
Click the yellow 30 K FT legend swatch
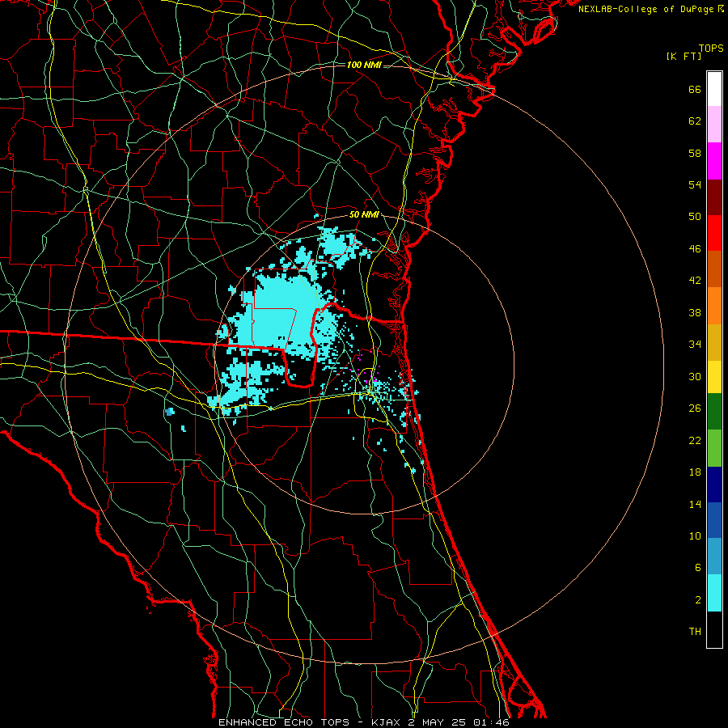[x=714, y=377]
